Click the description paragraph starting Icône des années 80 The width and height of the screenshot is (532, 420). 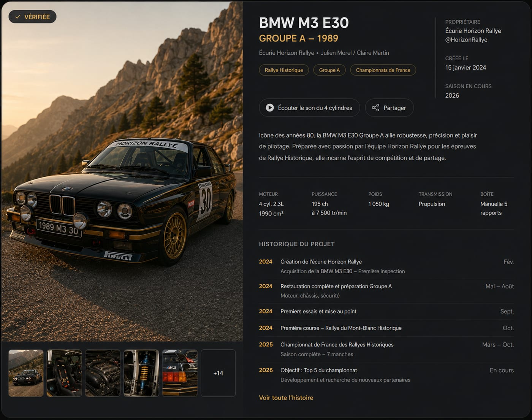[368, 146]
